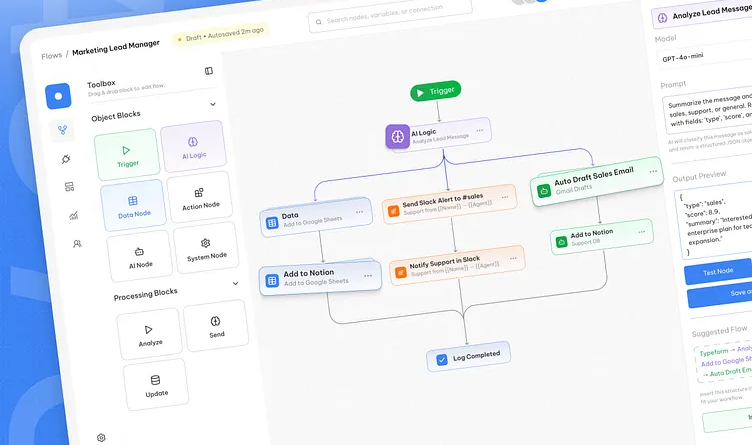Click the Model label in right panel

665,38
